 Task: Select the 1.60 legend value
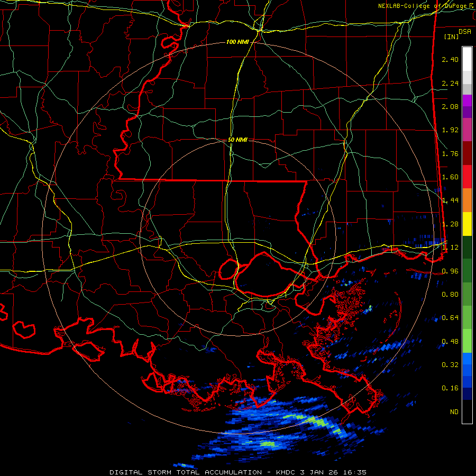pyautogui.click(x=450, y=177)
